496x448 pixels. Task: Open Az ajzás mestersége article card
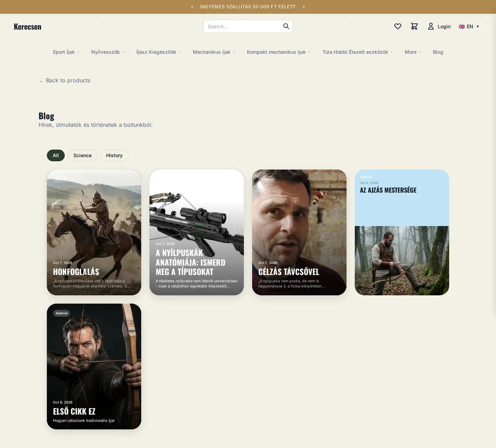402,232
